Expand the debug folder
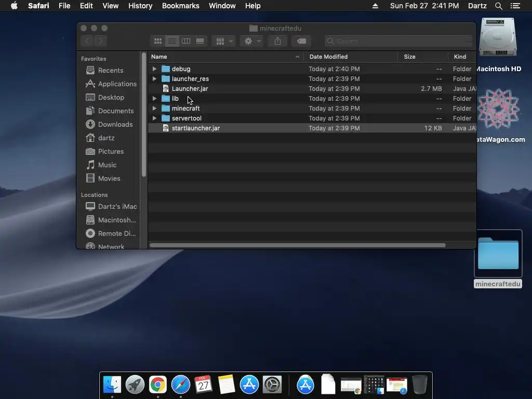This screenshot has height=399, width=532. point(154,69)
